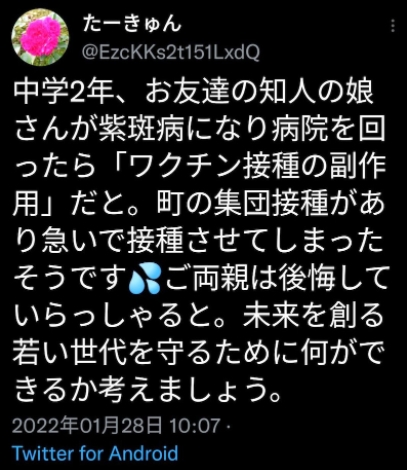Screen dimensions: 407x470
Task: Click the quoted text ワクチン接種の副作
Action: pos(257,166)
